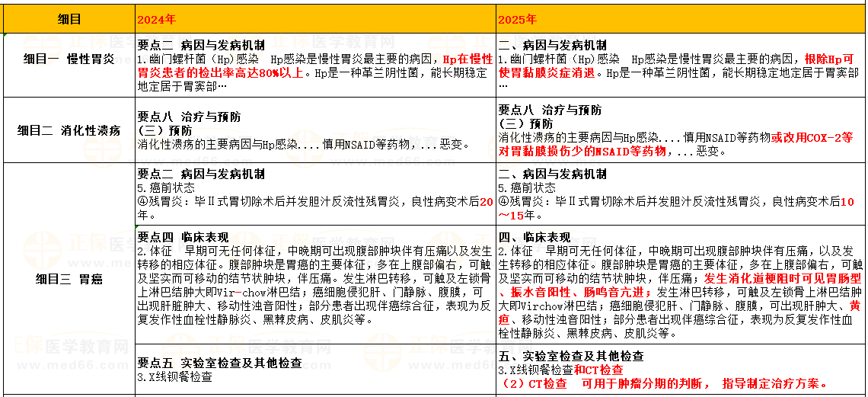Click 四、临床表现 heading in 2025 column
Screen dimensions: 868x397
click(x=535, y=237)
